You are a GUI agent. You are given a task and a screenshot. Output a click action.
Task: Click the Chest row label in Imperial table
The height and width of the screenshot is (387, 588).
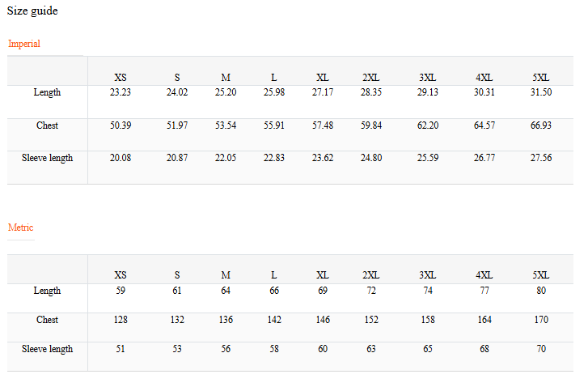click(x=47, y=125)
